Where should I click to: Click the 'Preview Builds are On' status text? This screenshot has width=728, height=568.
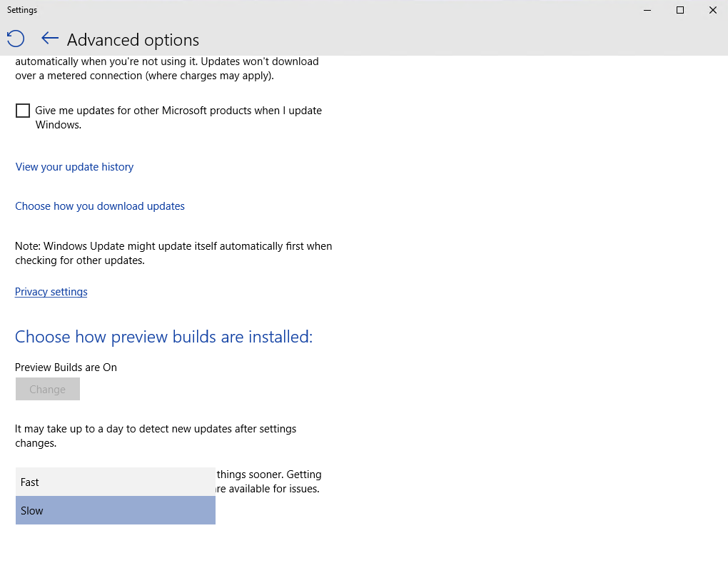(x=66, y=367)
